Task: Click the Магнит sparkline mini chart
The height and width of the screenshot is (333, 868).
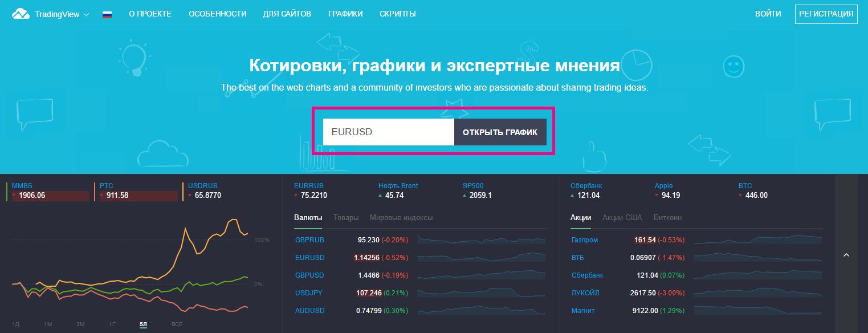Action: [758, 310]
